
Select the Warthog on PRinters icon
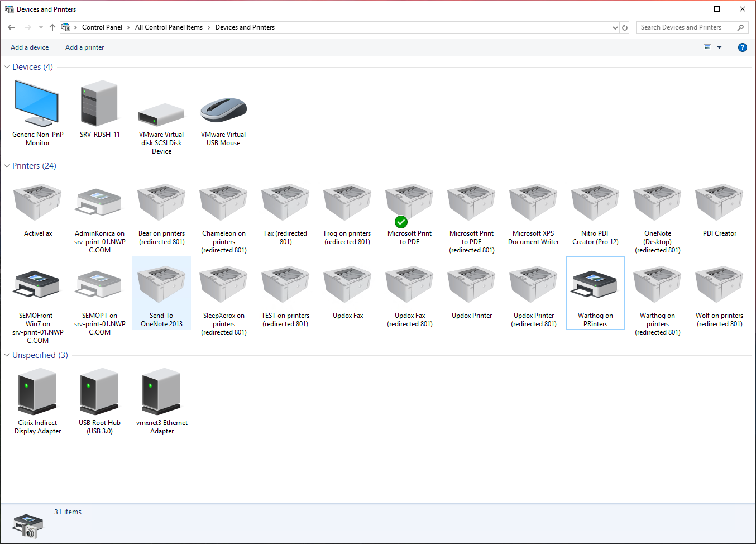[x=595, y=284]
